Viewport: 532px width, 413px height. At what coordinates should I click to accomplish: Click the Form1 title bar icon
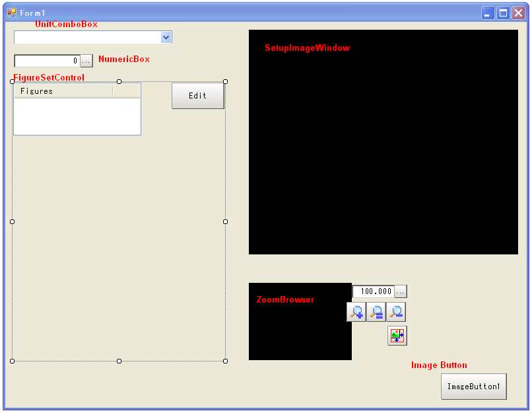[11, 13]
